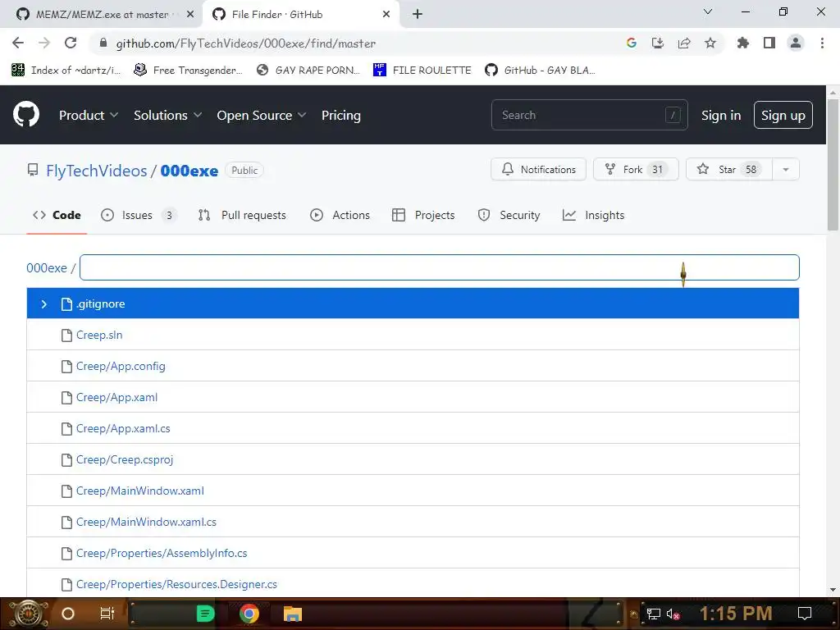The image size is (840, 630).
Task: Open Task View on taskbar
Action: [107, 614]
